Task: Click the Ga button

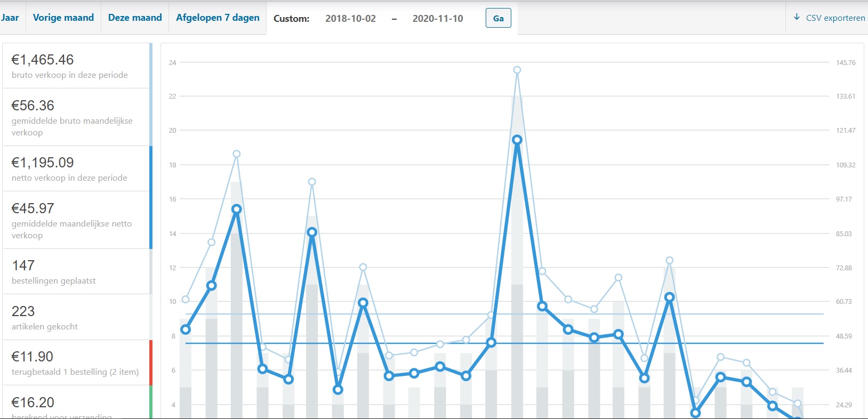Action: [499, 18]
